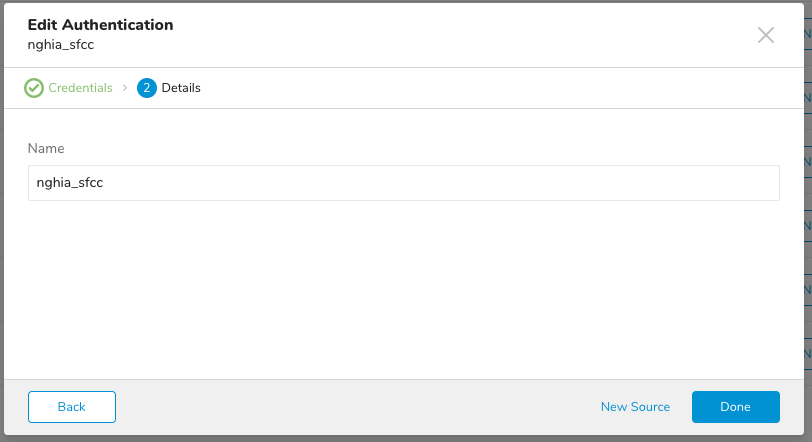Click the chevron between wizard steps
Image resolution: width=812 pixels, height=442 pixels.
pyautogui.click(x=125, y=88)
